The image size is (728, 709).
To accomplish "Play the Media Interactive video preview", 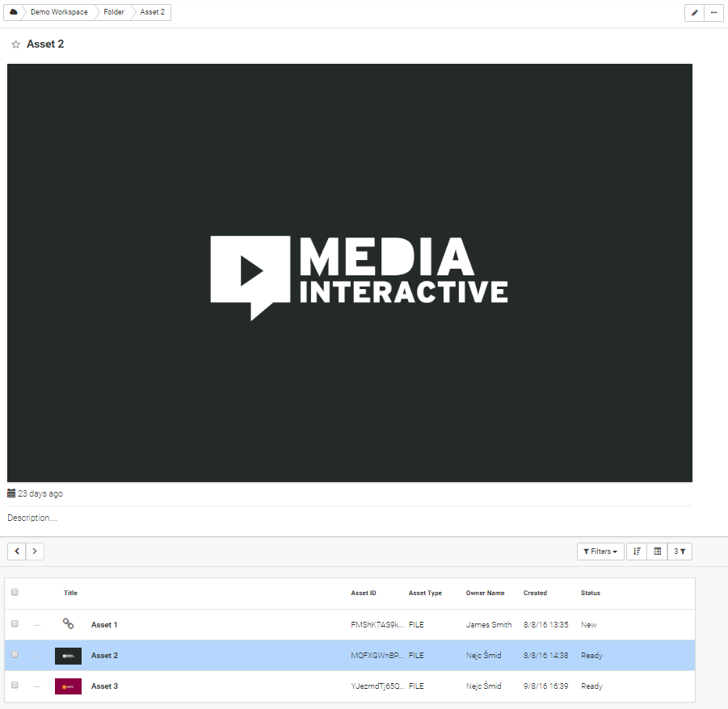I will click(x=350, y=273).
